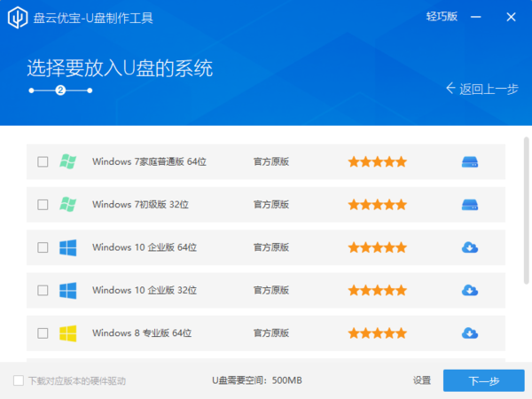Click the 轻巧版 label in title bar
Viewport: 532px width, 399px height.
(x=442, y=16)
